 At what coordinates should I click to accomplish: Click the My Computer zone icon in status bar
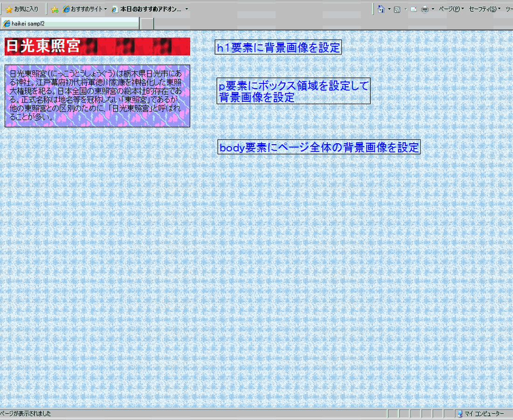click(x=460, y=414)
